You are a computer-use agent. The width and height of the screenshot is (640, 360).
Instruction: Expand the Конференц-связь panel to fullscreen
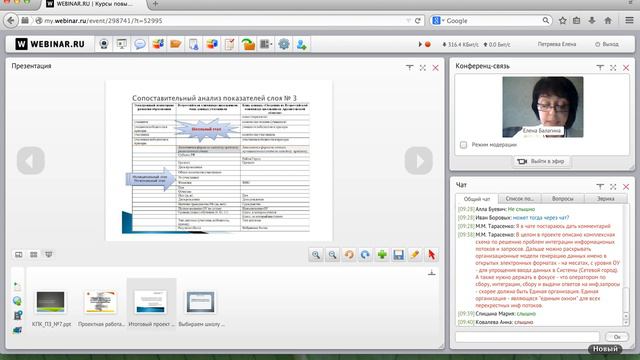click(613, 68)
